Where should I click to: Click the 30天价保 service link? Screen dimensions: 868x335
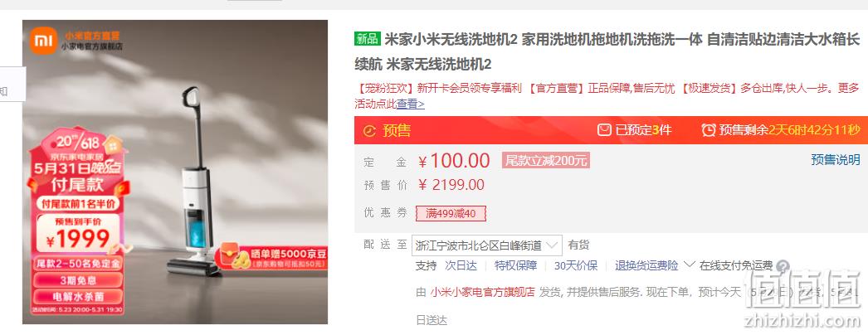tap(576, 266)
